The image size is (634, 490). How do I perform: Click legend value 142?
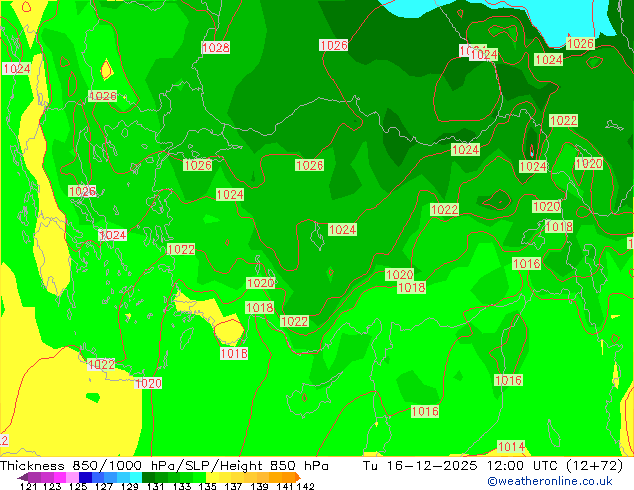[306, 486]
